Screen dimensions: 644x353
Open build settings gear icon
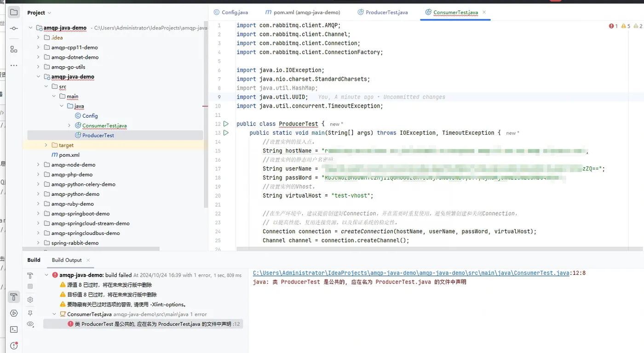pos(30,300)
